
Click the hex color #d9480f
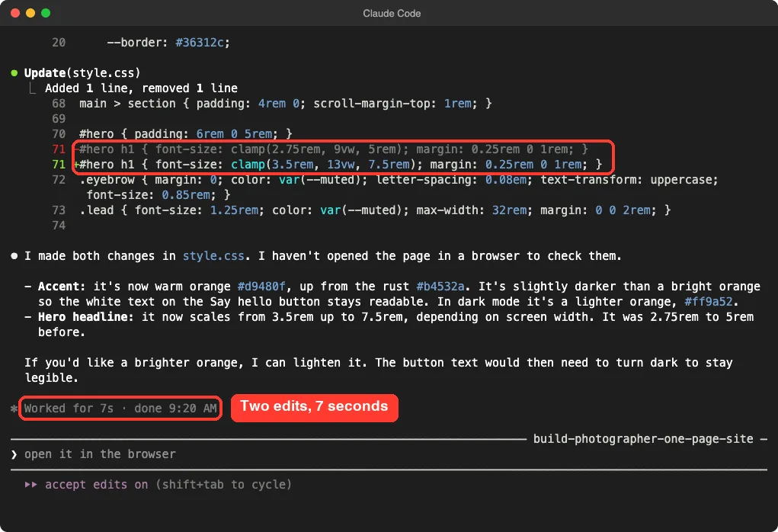[x=261, y=287]
